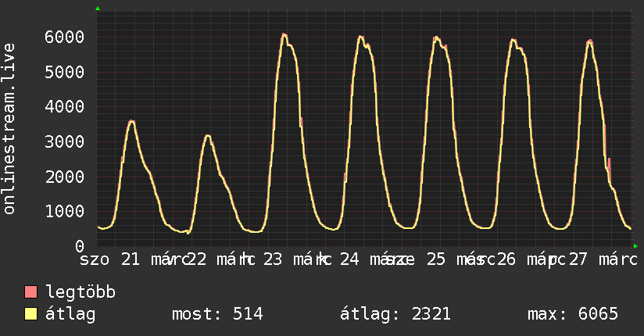This screenshot has width=644, height=336.
Task: Click the 5000 y-axis label
Action: 65,73
